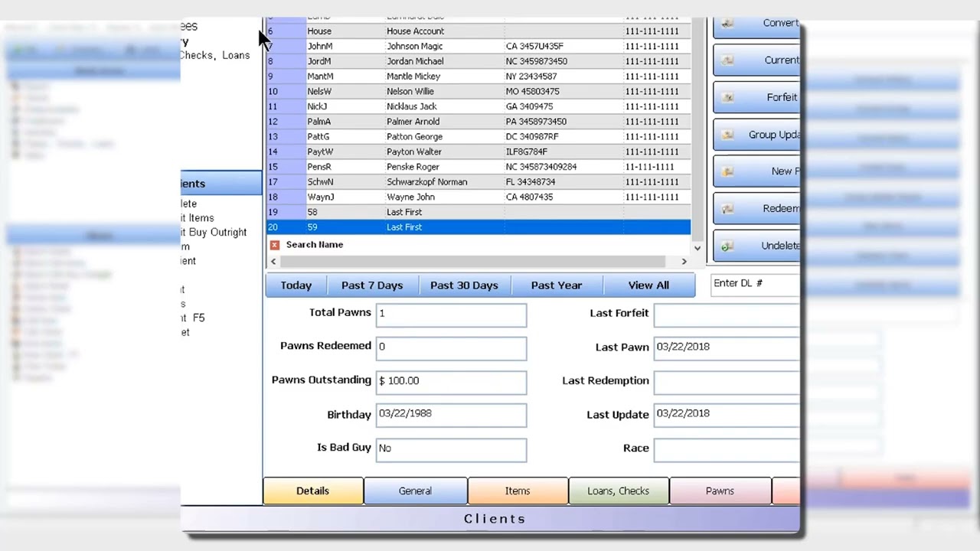
Task: Click license cell CA 3457U435F
Action: (x=563, y=46)
